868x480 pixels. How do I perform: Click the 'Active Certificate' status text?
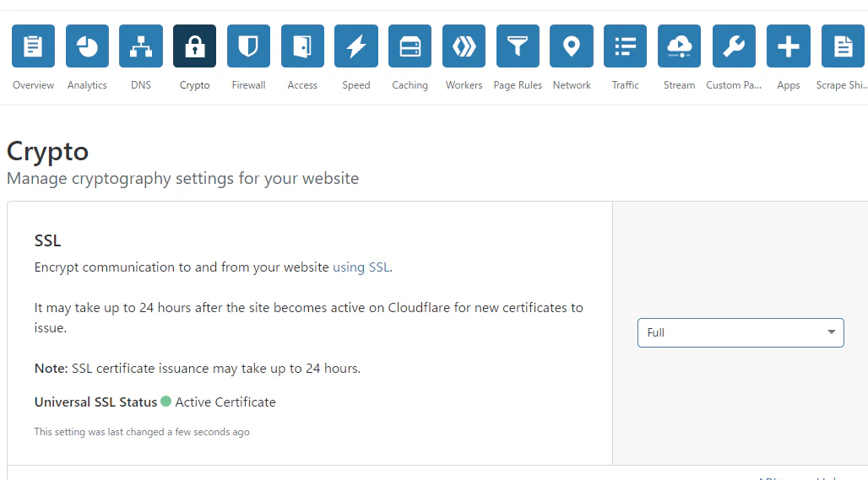225,402
